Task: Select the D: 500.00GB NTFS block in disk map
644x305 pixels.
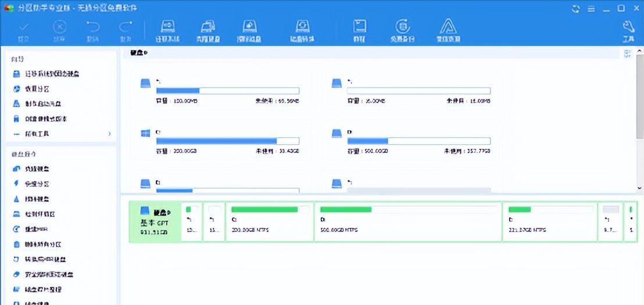Action: pyautogui.click(x=408, y=222)
